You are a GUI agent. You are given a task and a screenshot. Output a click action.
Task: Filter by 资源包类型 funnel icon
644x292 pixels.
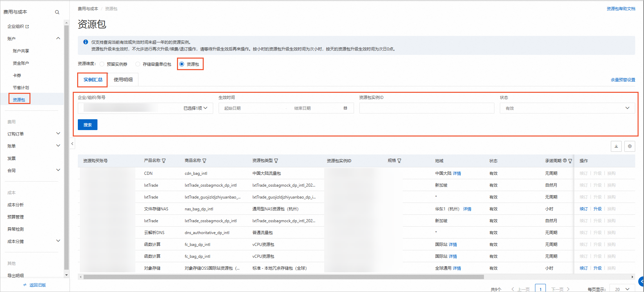pyautogui.click(x=276, y=161)
